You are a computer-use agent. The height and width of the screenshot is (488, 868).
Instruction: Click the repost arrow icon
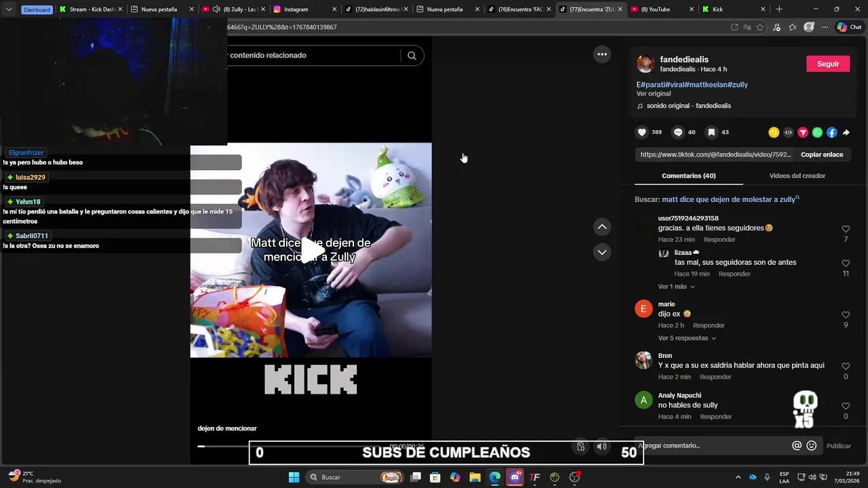(x=846, y=132)
